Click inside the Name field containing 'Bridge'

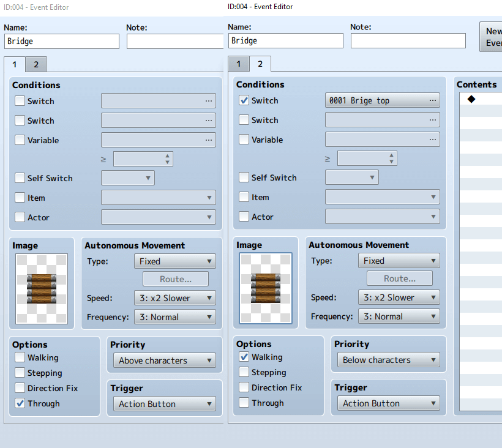(61, 42)
